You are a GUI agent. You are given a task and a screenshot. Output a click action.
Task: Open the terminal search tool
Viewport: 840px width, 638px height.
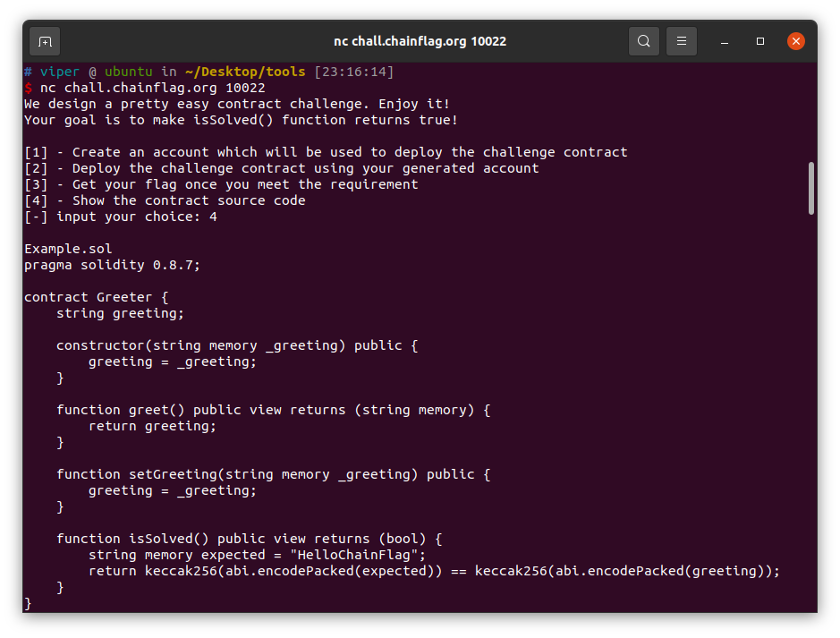pos(643,41)
